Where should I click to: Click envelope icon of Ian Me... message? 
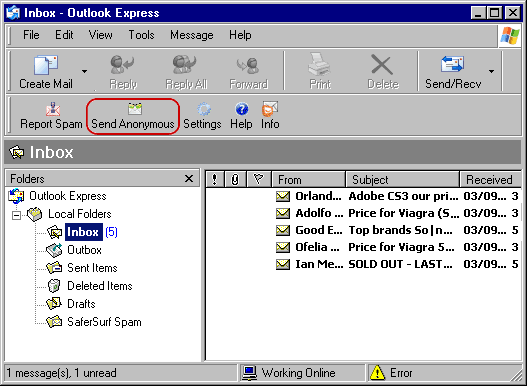pos(283,264)
